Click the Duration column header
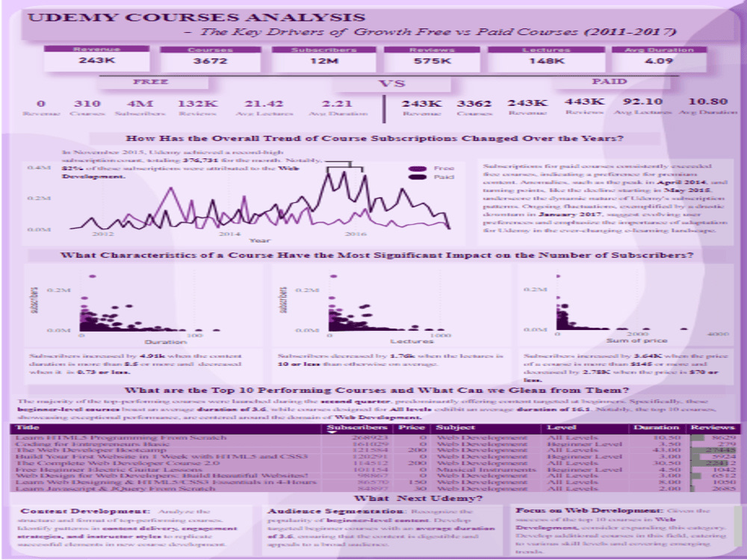 tap(656, 427)
